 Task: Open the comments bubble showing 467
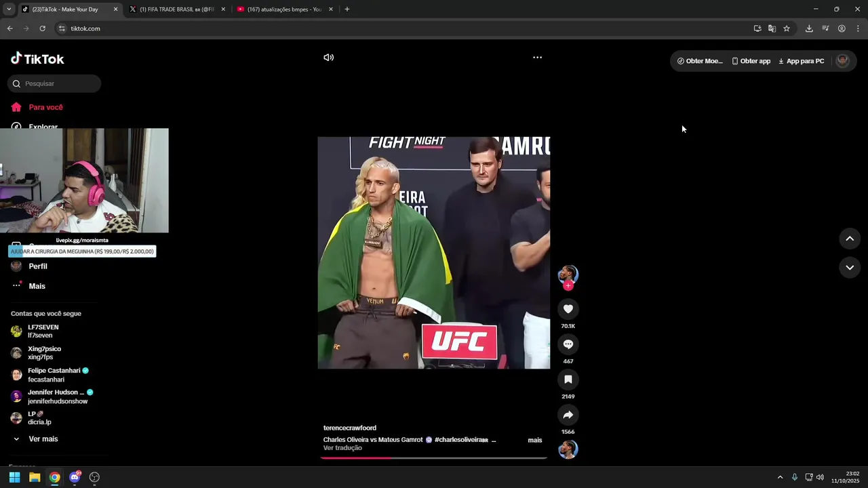(568, 344)
